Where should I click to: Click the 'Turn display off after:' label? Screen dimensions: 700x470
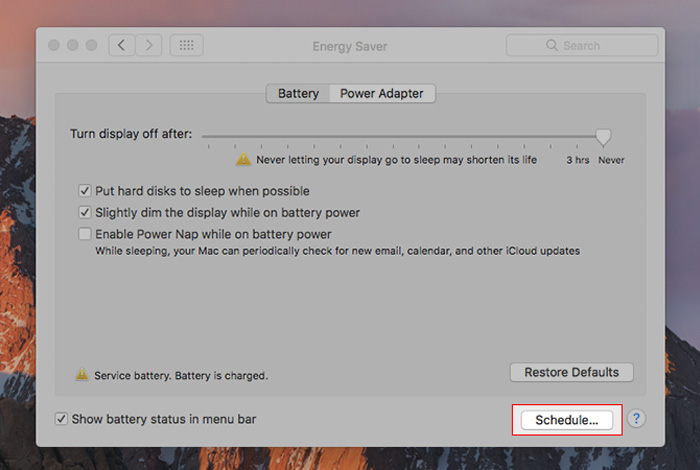coord(131,133)
